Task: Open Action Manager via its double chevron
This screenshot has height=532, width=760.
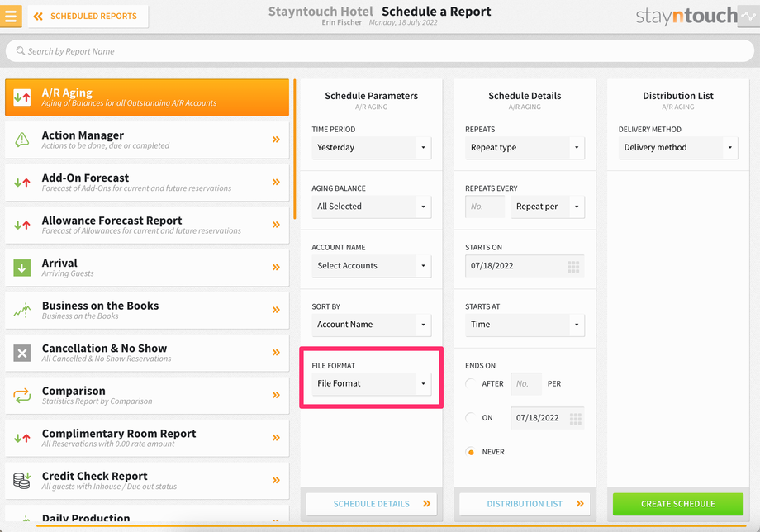Action: point(276,140)
